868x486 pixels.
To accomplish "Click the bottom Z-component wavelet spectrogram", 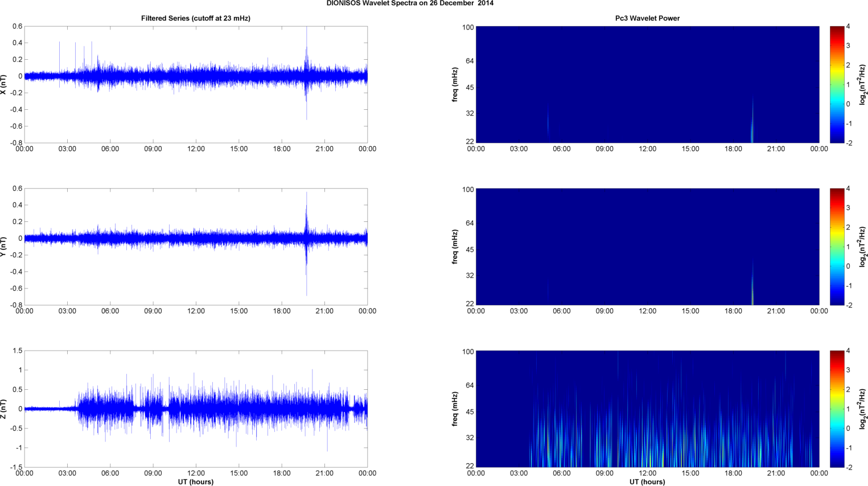I will (x=647, y=409).
